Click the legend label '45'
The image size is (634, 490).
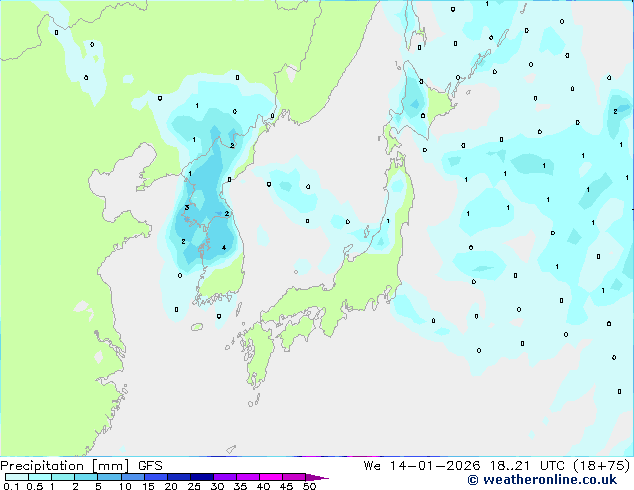coord(286,486)
